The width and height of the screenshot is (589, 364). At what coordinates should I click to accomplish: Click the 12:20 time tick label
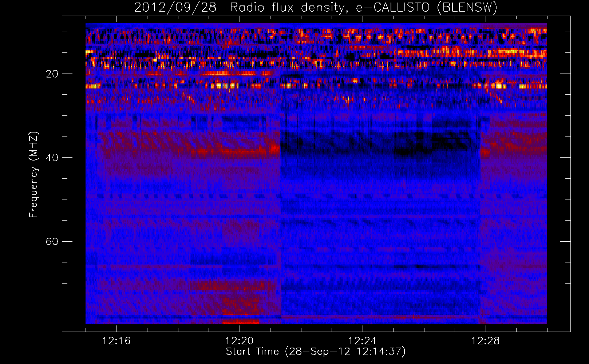tap(240, 341)
